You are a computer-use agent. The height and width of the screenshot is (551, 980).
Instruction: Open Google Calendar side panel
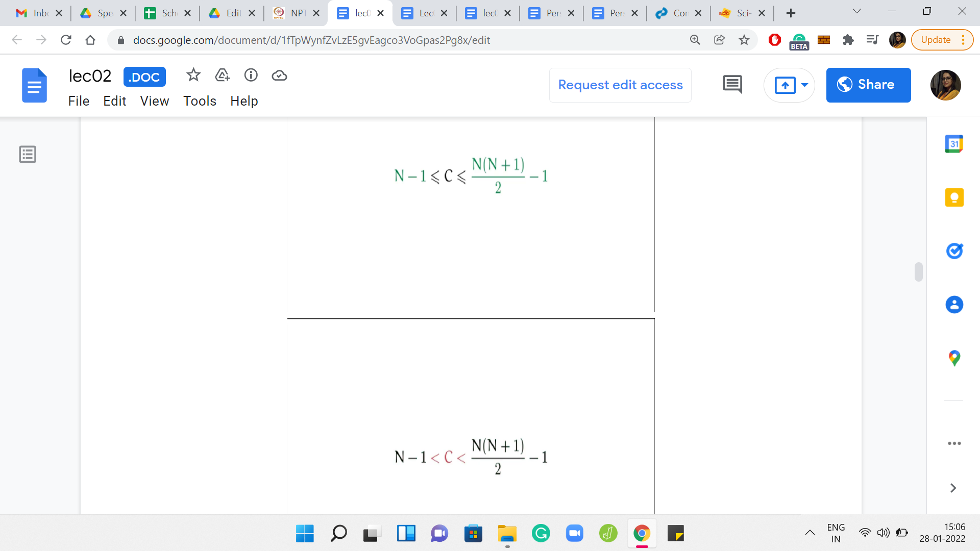pyautogui.click(x=954, y=144)
